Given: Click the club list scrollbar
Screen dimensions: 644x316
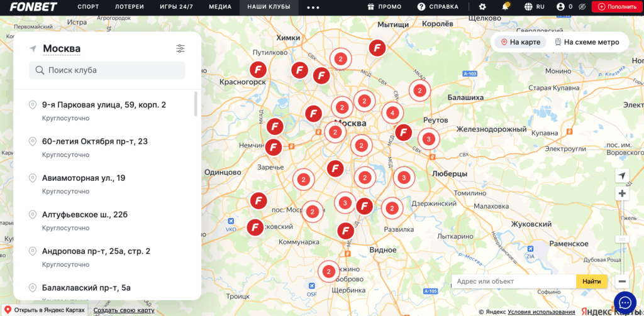Looking at the screenshot, I should coord(196,104).
